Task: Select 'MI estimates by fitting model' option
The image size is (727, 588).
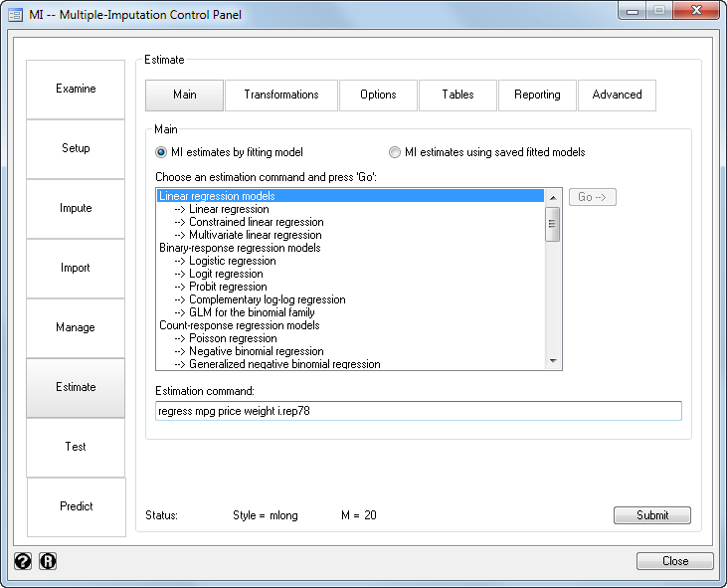Action: (x=161, y=152)
